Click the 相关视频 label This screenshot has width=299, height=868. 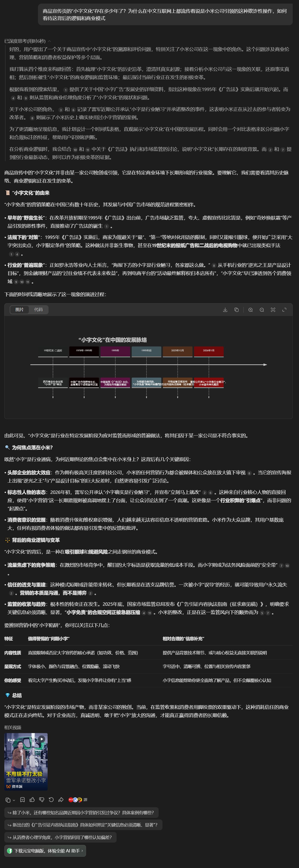(x=12, y=728)
